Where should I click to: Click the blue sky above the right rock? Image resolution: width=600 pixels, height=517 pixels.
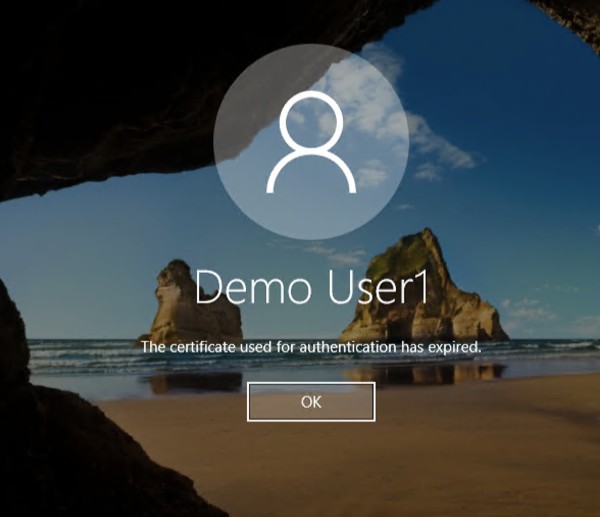(x=500, y=200)
